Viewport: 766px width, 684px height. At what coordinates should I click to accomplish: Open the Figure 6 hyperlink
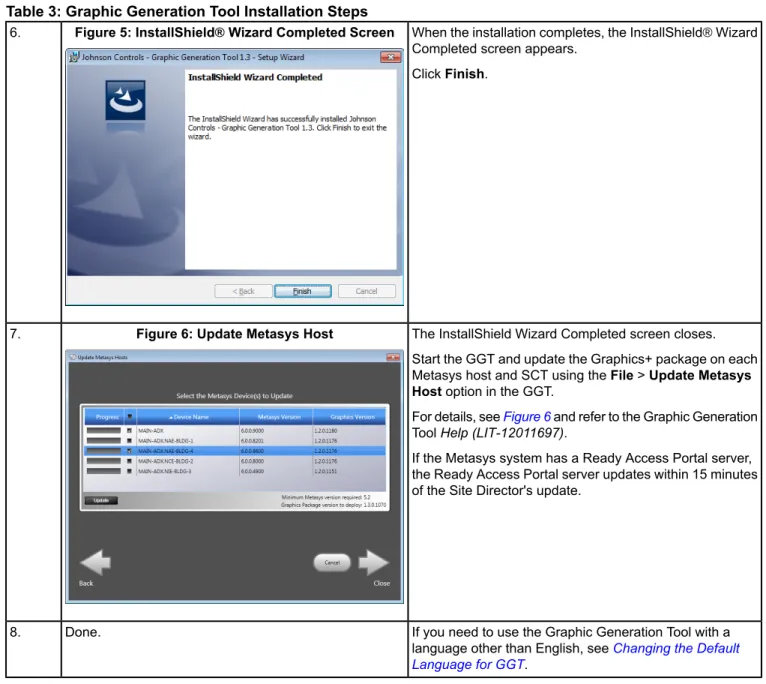coord(527,417)
